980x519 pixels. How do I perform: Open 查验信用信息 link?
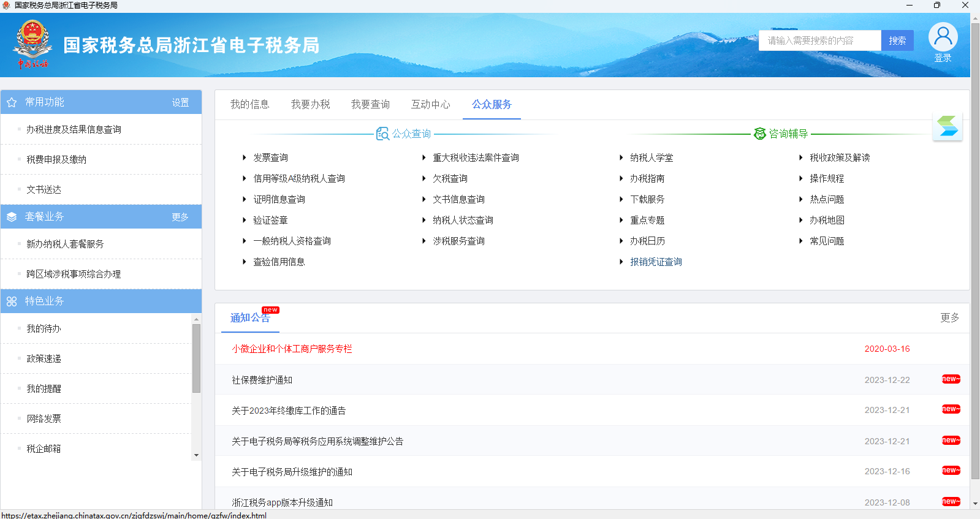tap(279, 262)
